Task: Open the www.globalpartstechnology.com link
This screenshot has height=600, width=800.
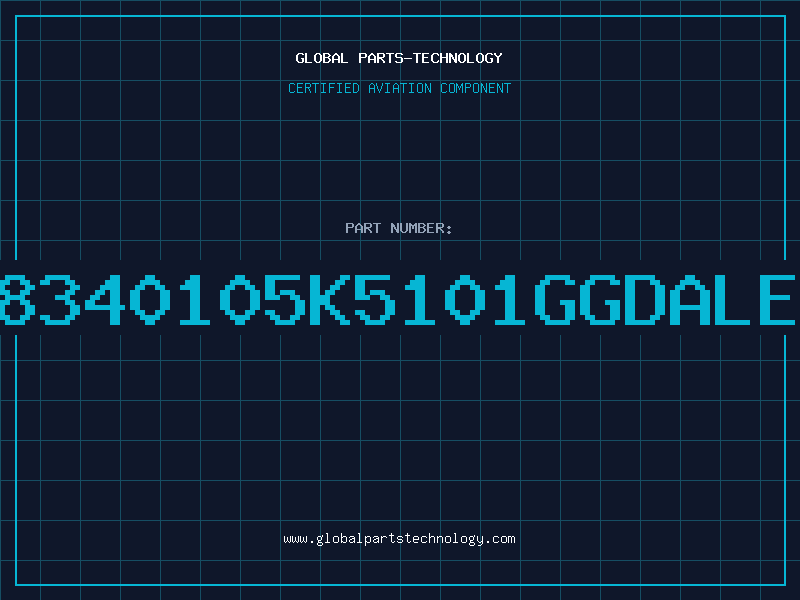Action: (x=399, y=539)
